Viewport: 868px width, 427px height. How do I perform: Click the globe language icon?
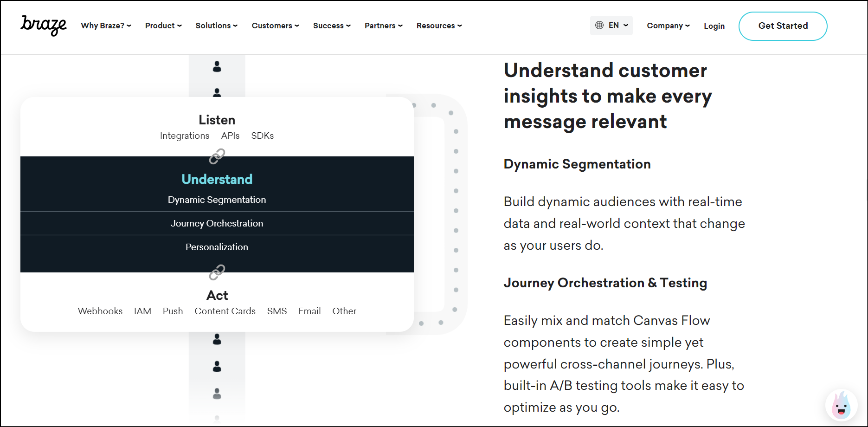[x=599, y=25]
